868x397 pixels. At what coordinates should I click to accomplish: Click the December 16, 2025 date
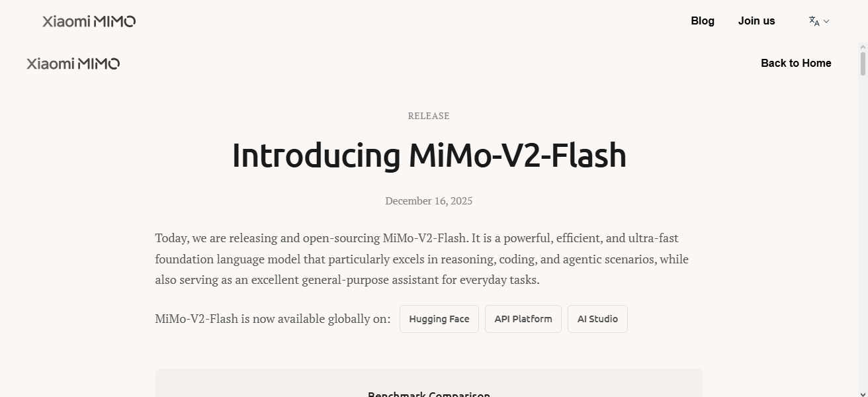[429, 200]
